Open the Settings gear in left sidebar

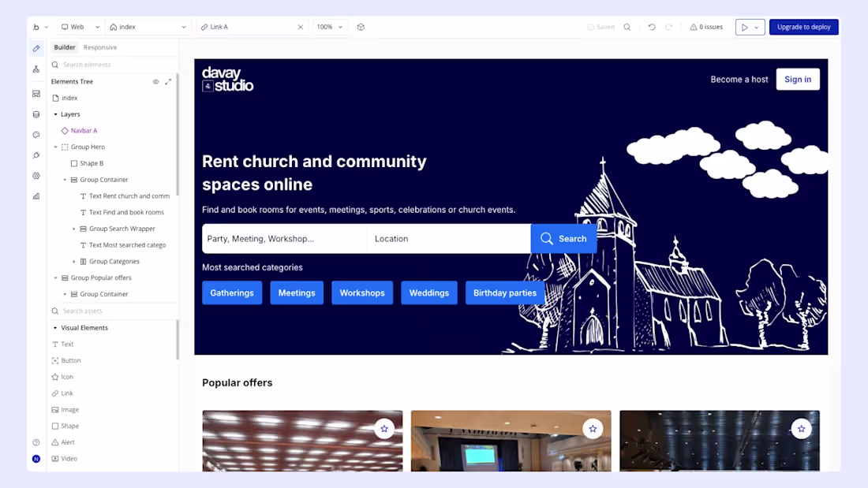pyautogui.click(x=36, y=176)
